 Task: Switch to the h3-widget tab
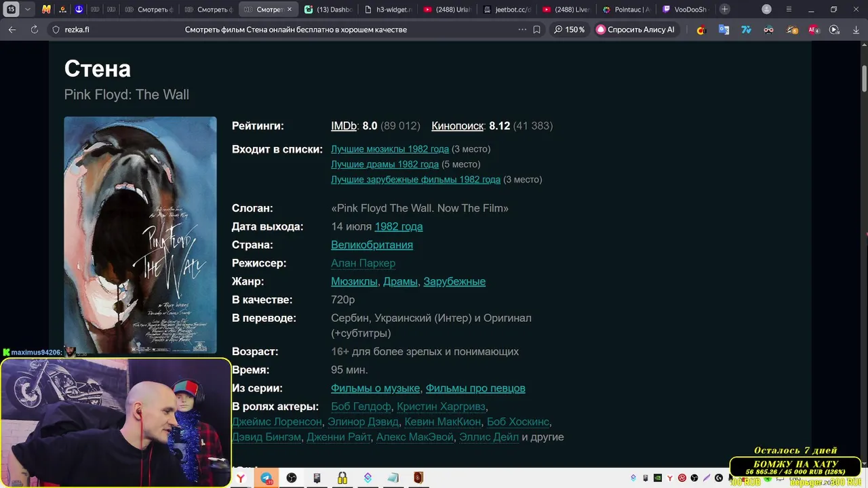point(387,9)
